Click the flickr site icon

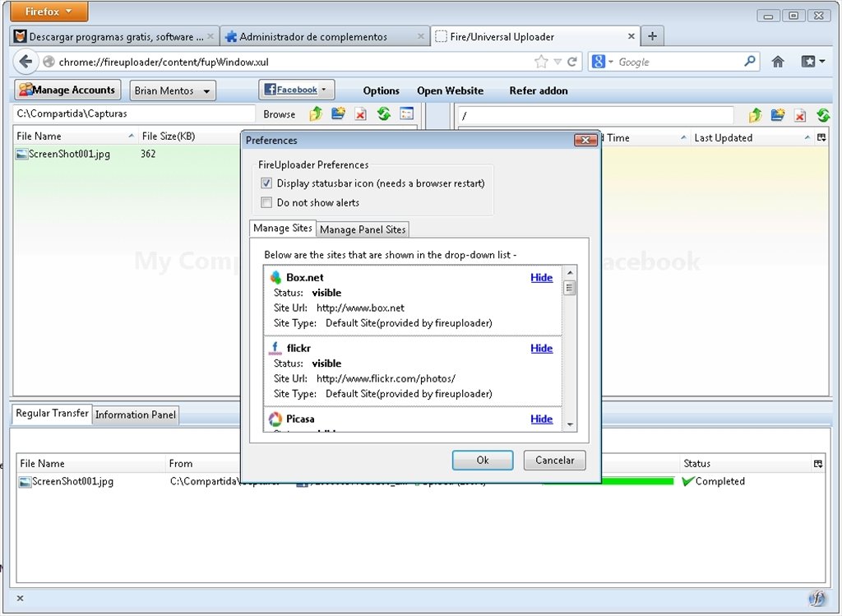pos(275,348)
